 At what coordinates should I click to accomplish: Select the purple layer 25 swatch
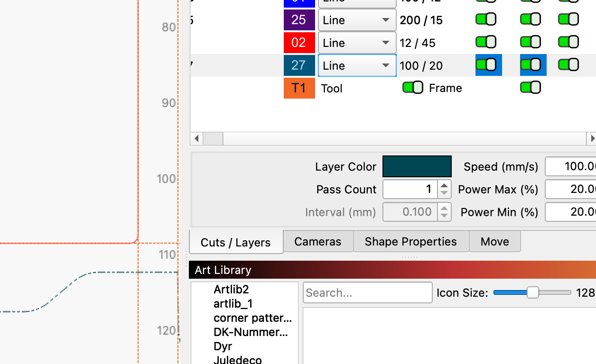coord(299,20)
